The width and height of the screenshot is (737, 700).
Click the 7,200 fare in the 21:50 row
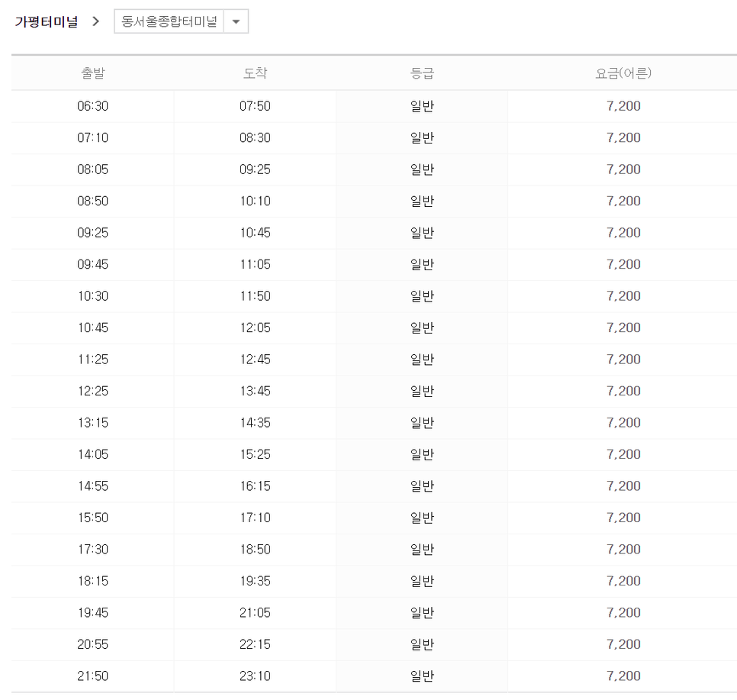[x=623, y=676]
